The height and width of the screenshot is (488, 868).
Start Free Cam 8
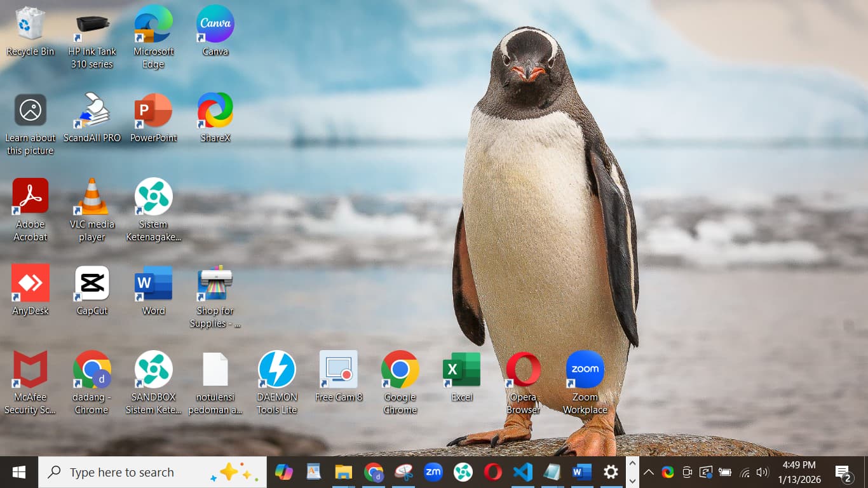pyautogui.click(x=338, y=368)
